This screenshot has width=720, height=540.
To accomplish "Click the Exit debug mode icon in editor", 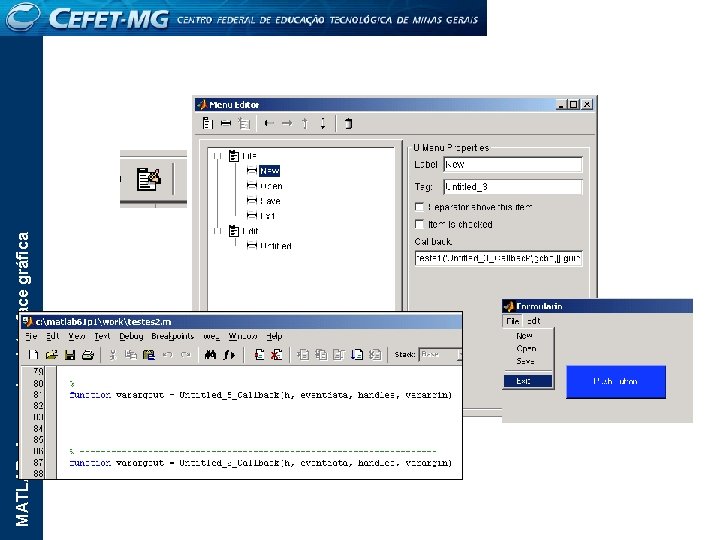I will pos(375,354).
